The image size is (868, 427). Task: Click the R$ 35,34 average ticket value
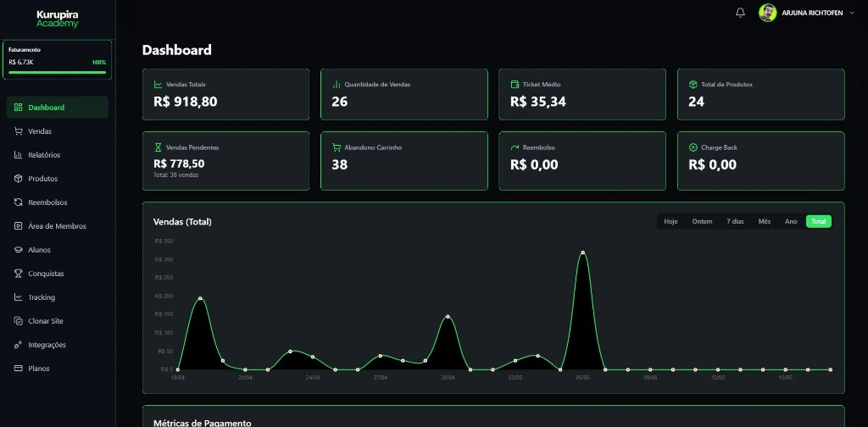[538, 102]
